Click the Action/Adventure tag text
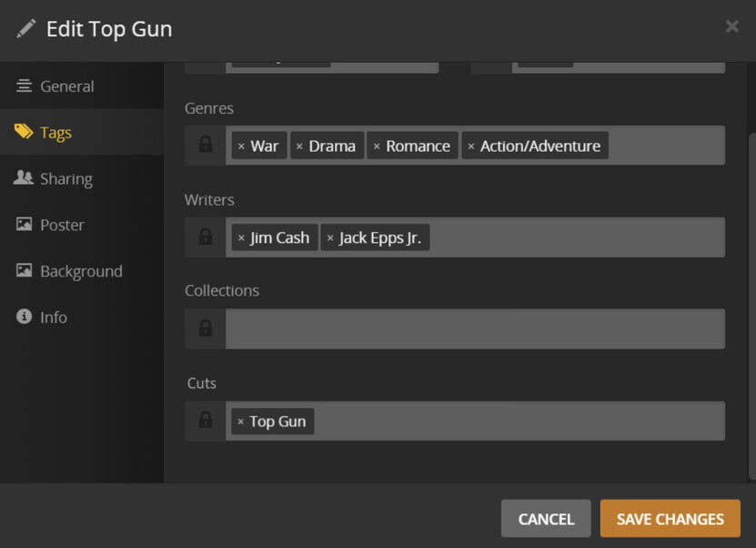Screen dimensions: 756x548 [x=540, y=147]
